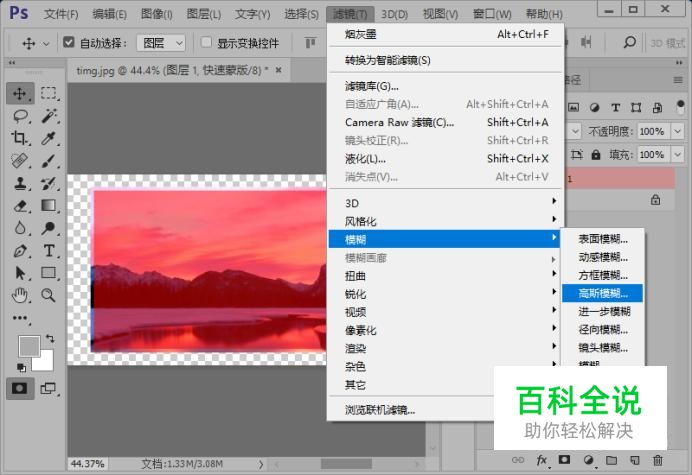Select the Path Selection tool

pyautogui.click(x=19, y=273)
